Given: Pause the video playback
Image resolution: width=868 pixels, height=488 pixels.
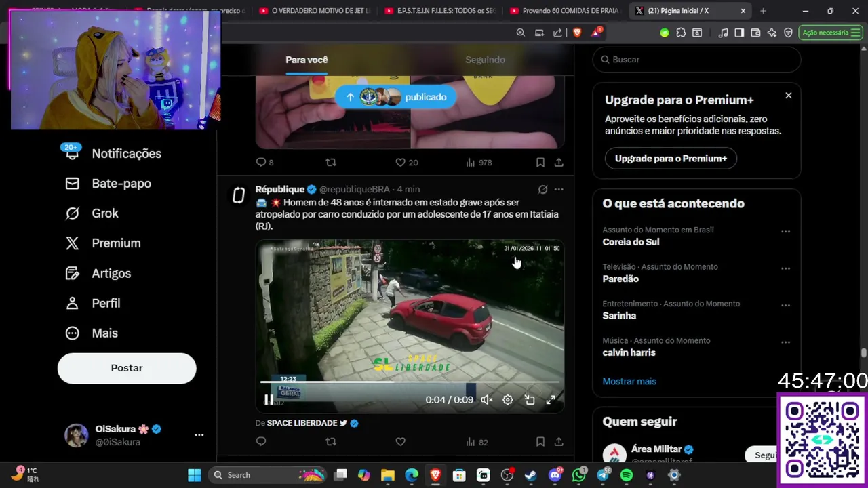Looking at the screenshot, I should (x=269, y=400).
